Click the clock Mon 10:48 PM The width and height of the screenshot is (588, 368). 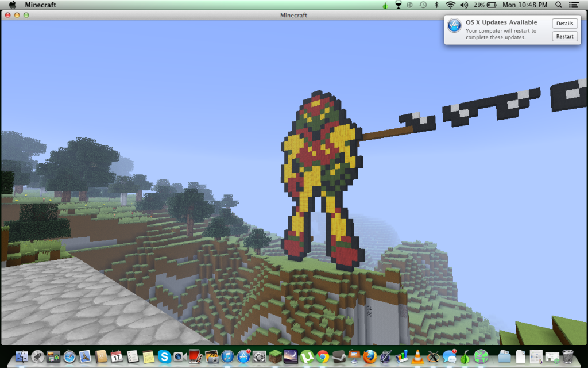coord(525,5)
